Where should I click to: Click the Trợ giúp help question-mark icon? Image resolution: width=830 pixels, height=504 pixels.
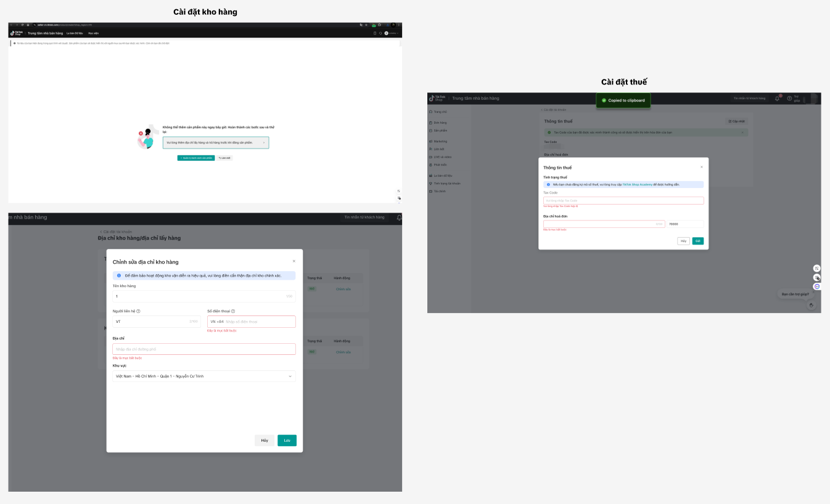click(789, 99)
